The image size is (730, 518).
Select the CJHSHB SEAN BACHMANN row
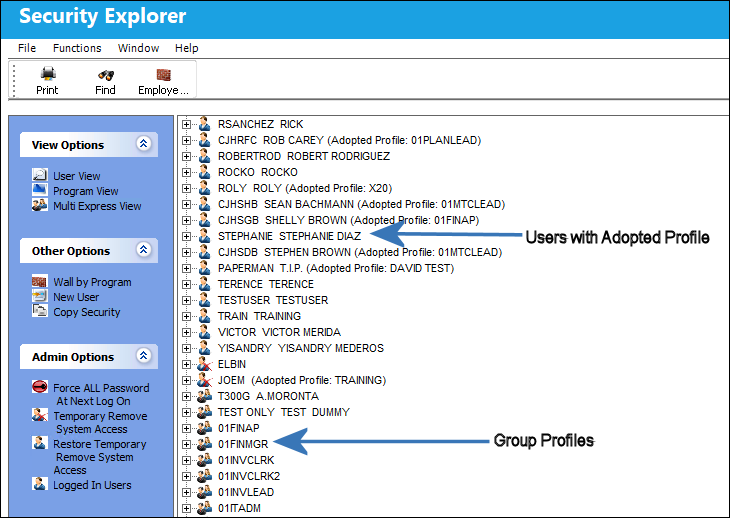click(x=361, y=204)
